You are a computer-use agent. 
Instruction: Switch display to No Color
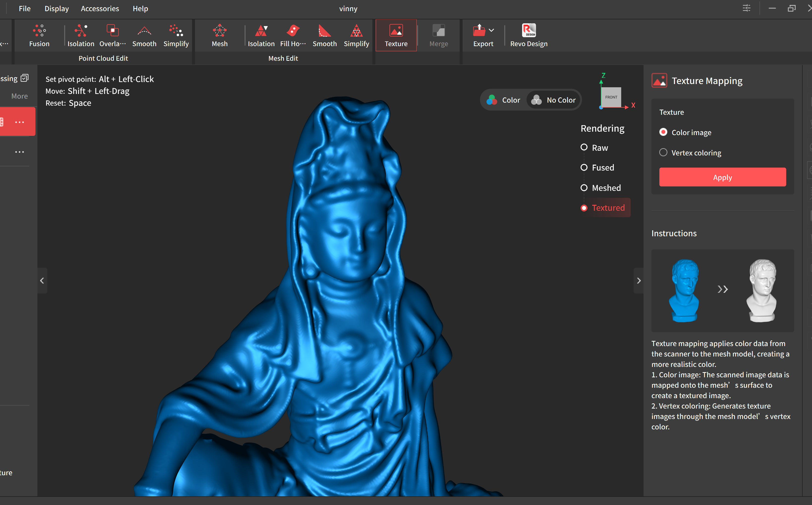(x=554, y=100)
